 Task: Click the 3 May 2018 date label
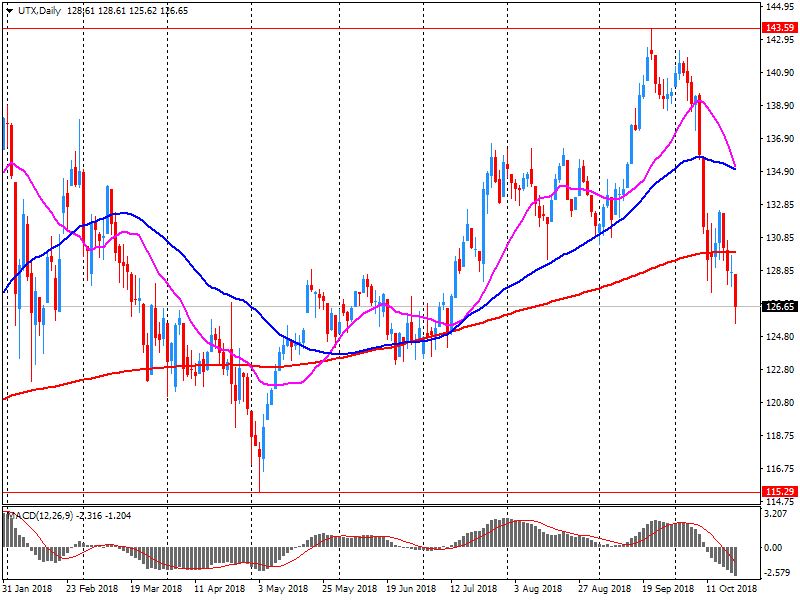(283, 588)
